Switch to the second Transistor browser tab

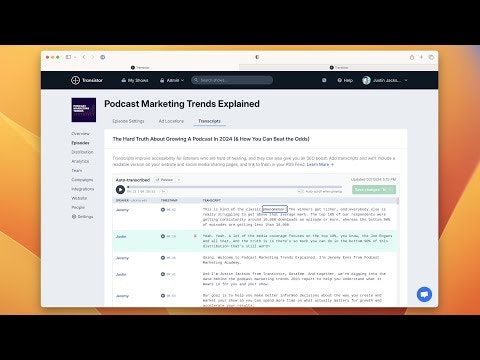coord(339,67)
